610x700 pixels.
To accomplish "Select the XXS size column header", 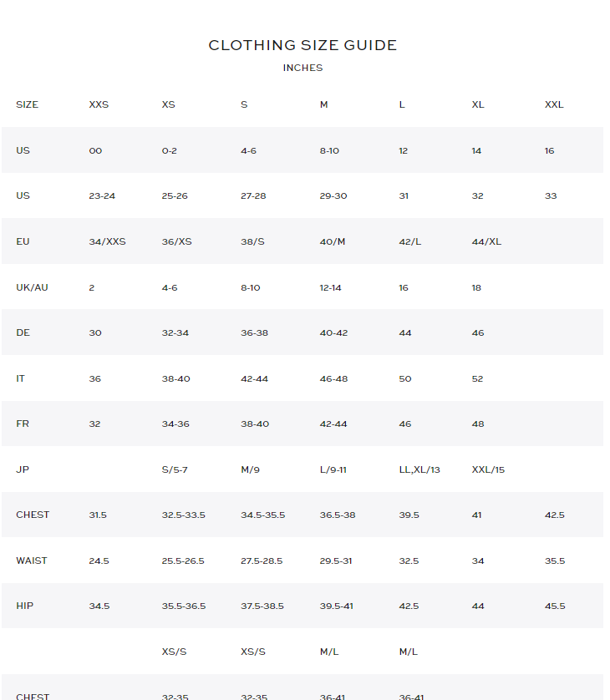I will tap(99, 104).
